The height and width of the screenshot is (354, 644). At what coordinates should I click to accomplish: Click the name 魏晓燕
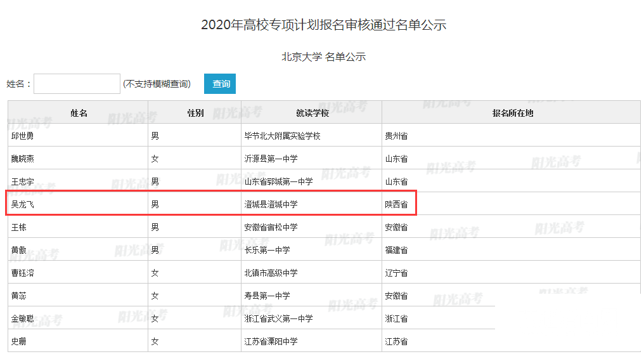(x=23, y=159)
